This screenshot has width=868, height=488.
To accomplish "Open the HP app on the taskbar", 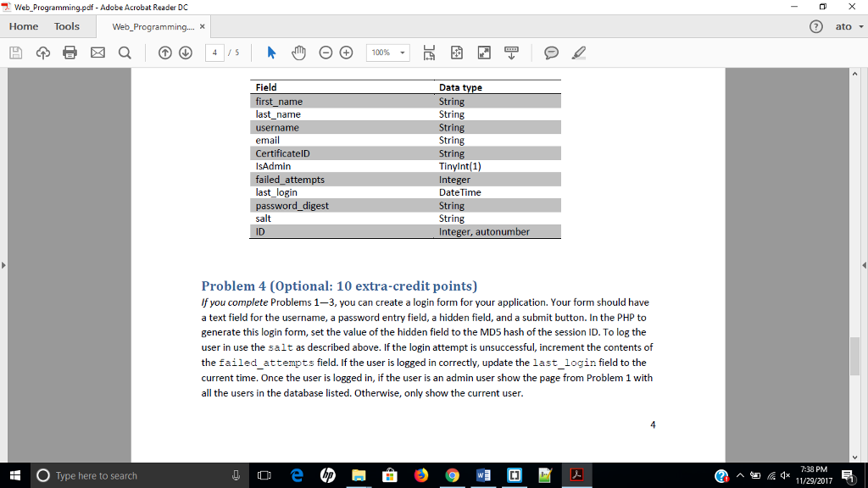I will (x=328, y=475).
